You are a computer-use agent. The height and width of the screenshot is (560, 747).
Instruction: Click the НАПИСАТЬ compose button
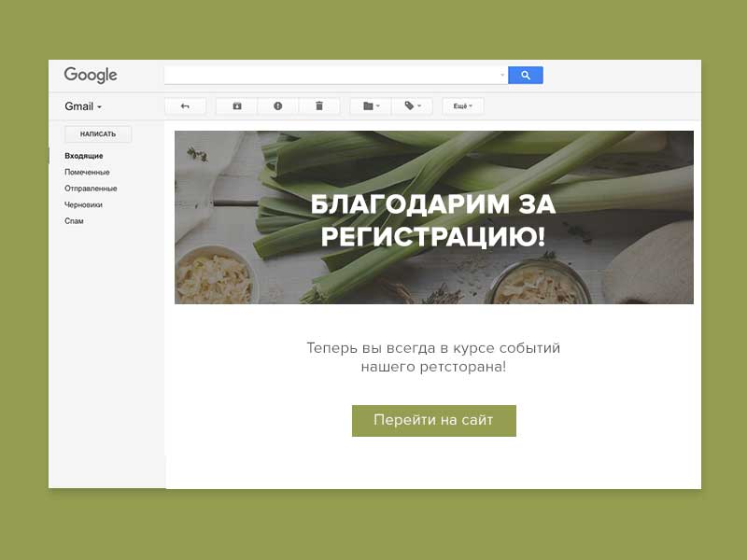click(x=98, y=133)
